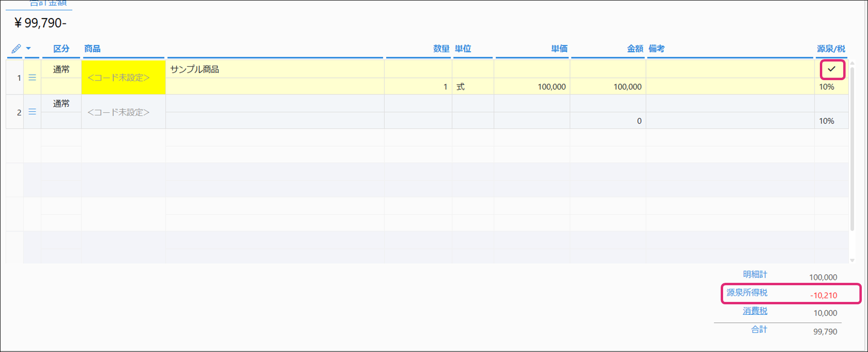Screen dimensions: 868x352
Task: Click row 1 hamburger menu icon
Action: tap(32, 78)
